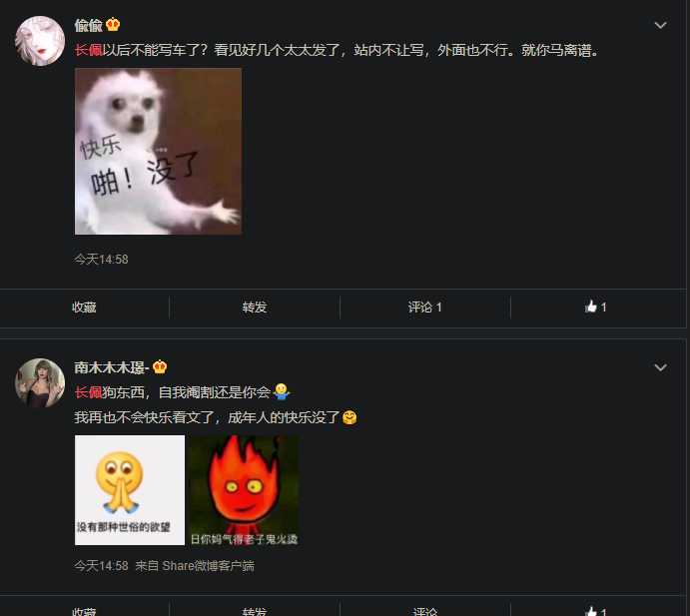Viewport: 690px width, 616px height.
Task: Expand options chevron on 南木木木璟- post
Action: pyautogui.click(x=660, y=367)
